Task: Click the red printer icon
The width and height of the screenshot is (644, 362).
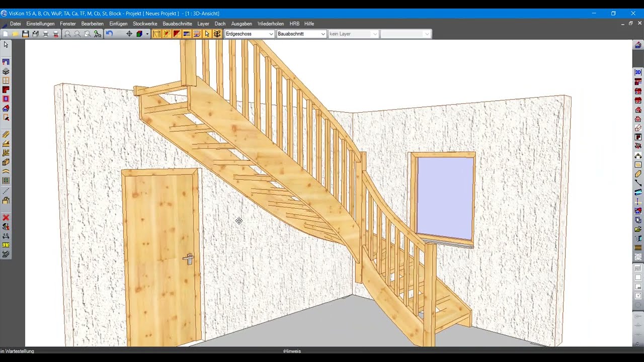Action: click(x=56, y=34)
